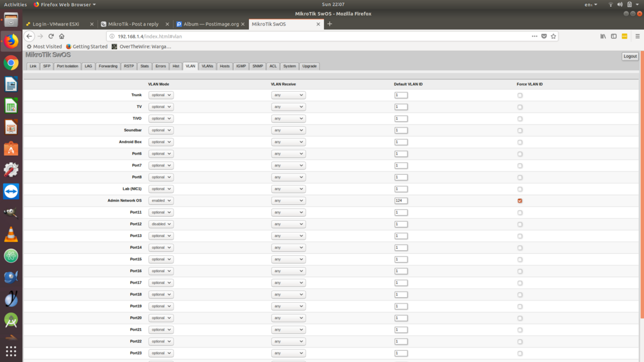
Task: Open OverTheWire Wargames bookmark
Action: coord(142,47)
